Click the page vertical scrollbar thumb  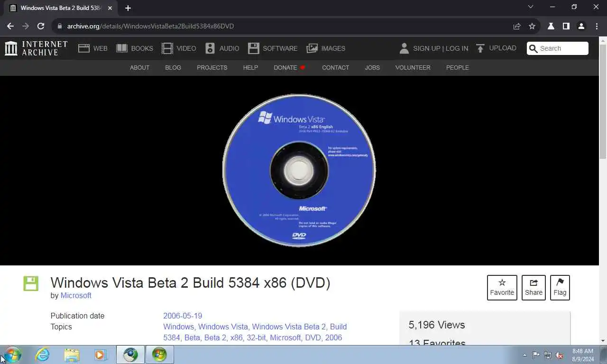(x=603, y=102)
